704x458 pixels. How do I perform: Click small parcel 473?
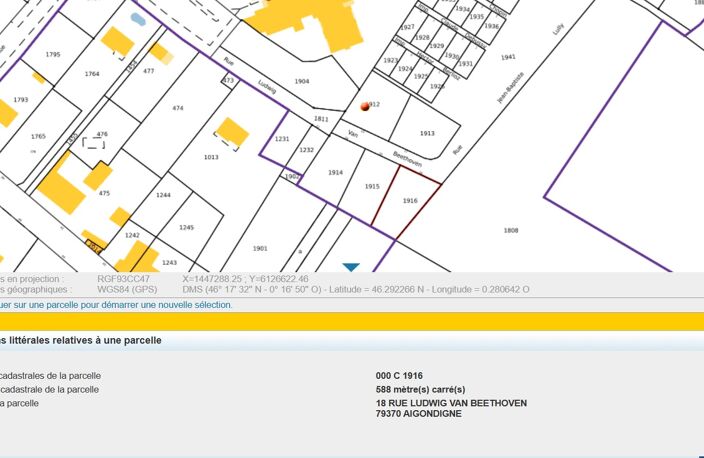228,81
